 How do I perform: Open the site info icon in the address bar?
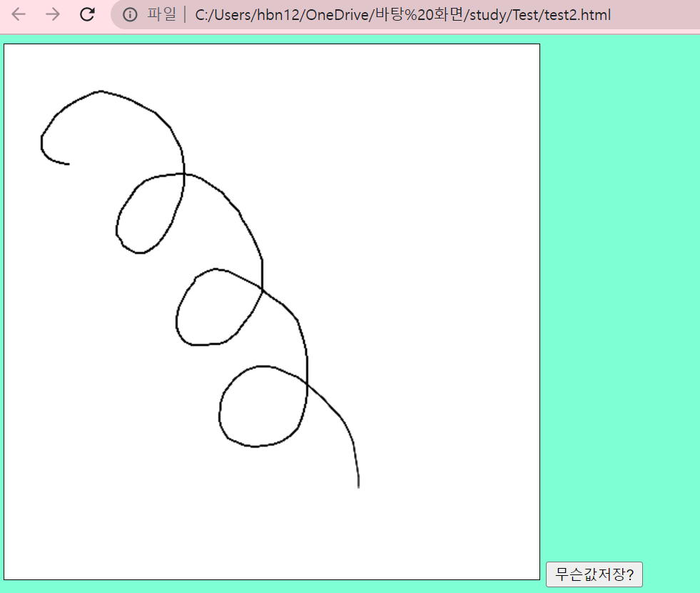click(x=130, y=15)
